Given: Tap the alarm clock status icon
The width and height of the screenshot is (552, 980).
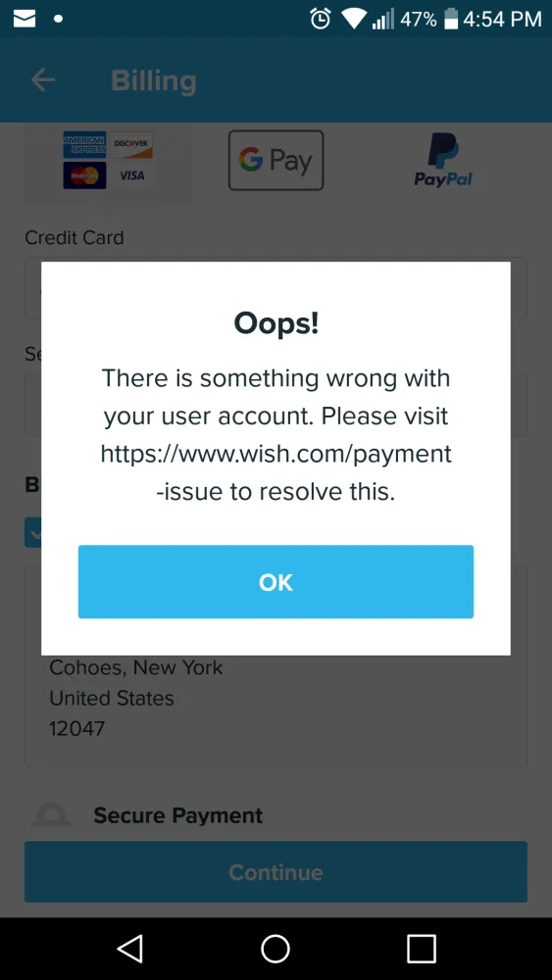Looking at the screenshot, I should pos(320,19).
